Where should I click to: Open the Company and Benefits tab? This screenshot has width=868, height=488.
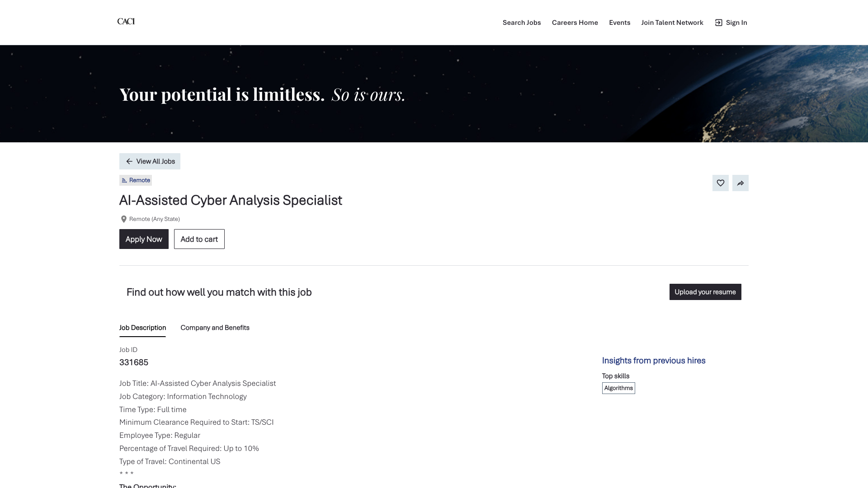215,328
